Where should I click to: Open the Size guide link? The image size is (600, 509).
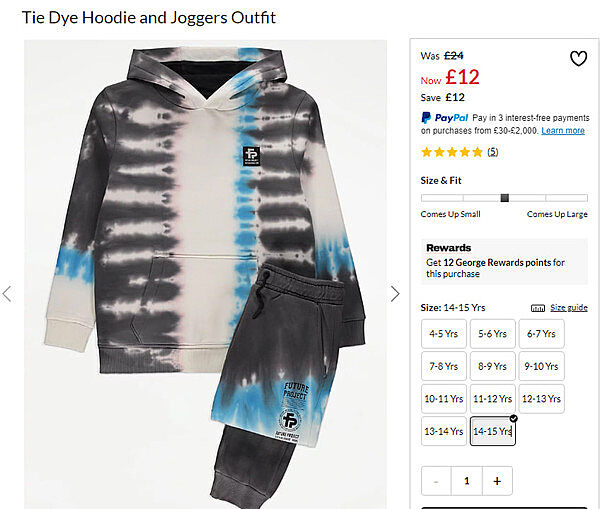569,308
